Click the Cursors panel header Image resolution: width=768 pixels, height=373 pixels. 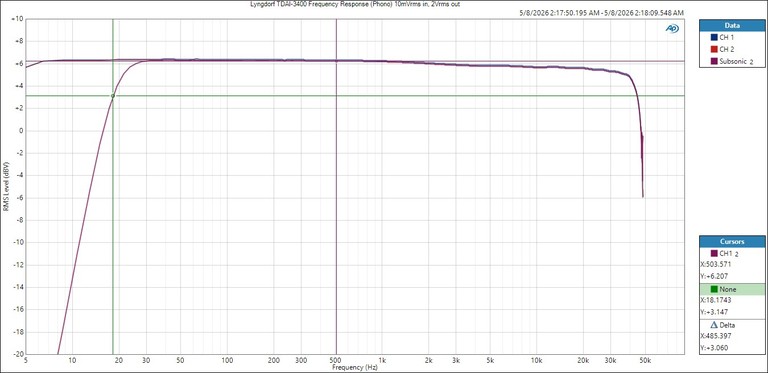(x=732, y=241)
